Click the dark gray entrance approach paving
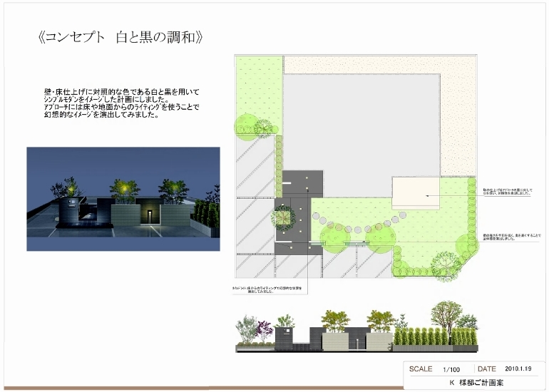549x392 pixels. coord(302,184)
